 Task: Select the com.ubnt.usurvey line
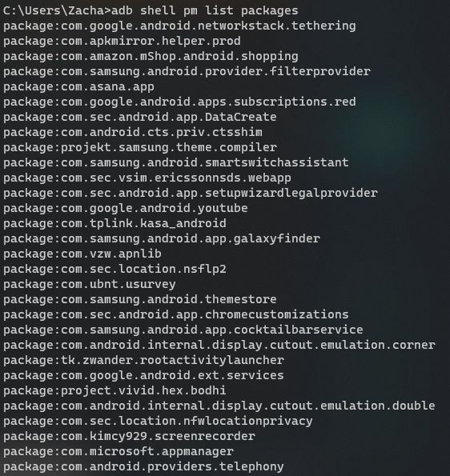[x=90, y=284]
